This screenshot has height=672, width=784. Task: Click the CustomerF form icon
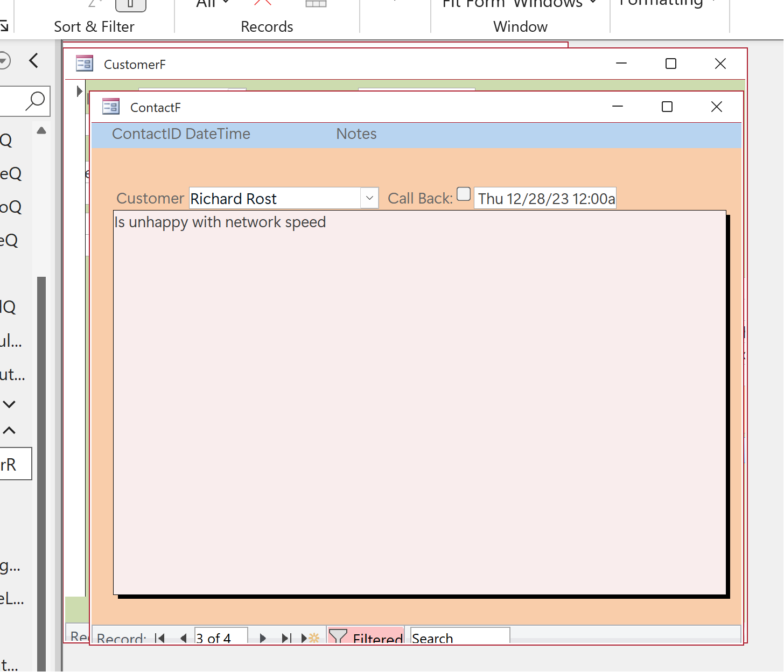click(x=85, y=64)
